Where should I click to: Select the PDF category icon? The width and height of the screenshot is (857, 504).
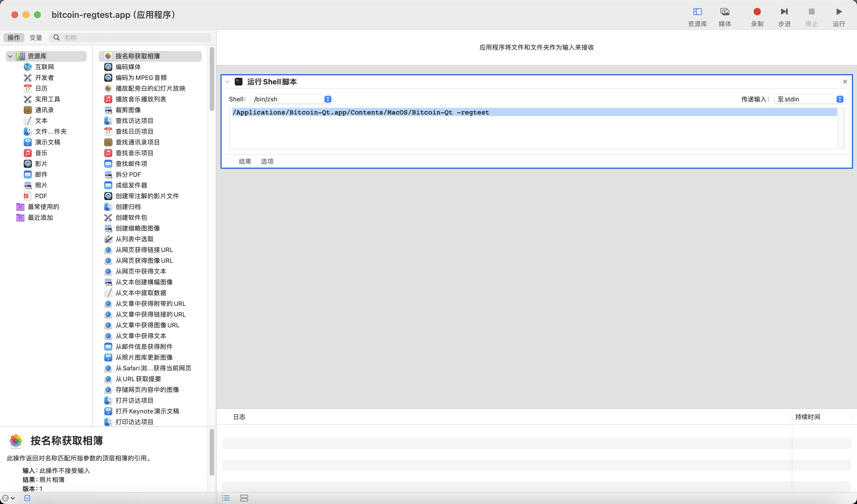pyautogui.click(x=27, y=196)
